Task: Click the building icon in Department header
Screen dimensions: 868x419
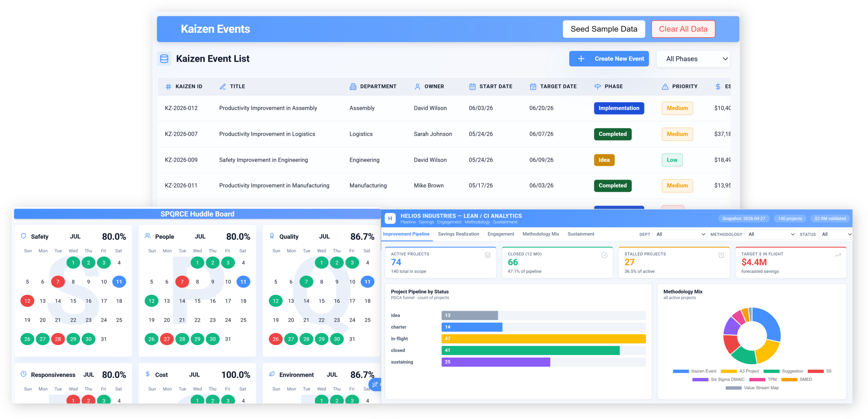Action: 353,86
